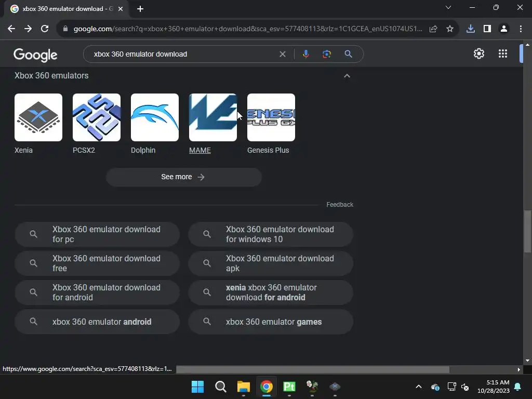532x399 pixels.
Task: Close the xbox 360 emulator download tab
Action: click(121, 9)
